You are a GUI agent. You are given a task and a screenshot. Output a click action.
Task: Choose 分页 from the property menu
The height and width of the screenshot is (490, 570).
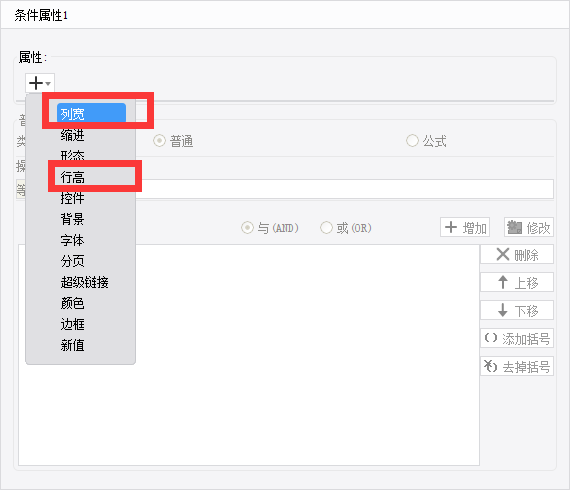72,261
